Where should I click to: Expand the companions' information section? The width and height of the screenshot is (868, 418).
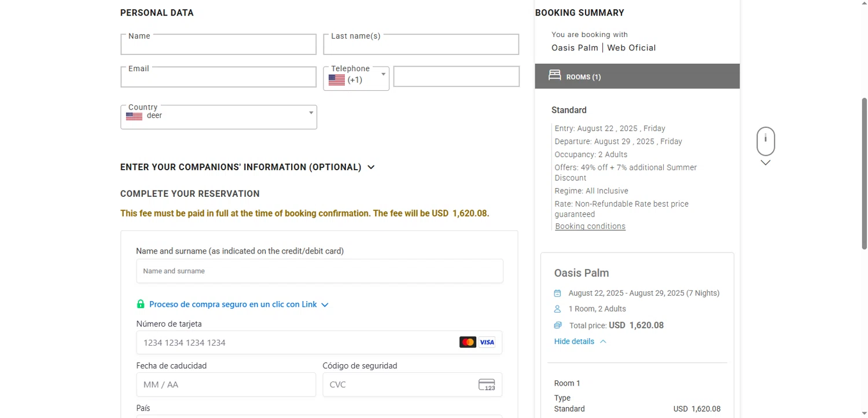pos(248,167)
